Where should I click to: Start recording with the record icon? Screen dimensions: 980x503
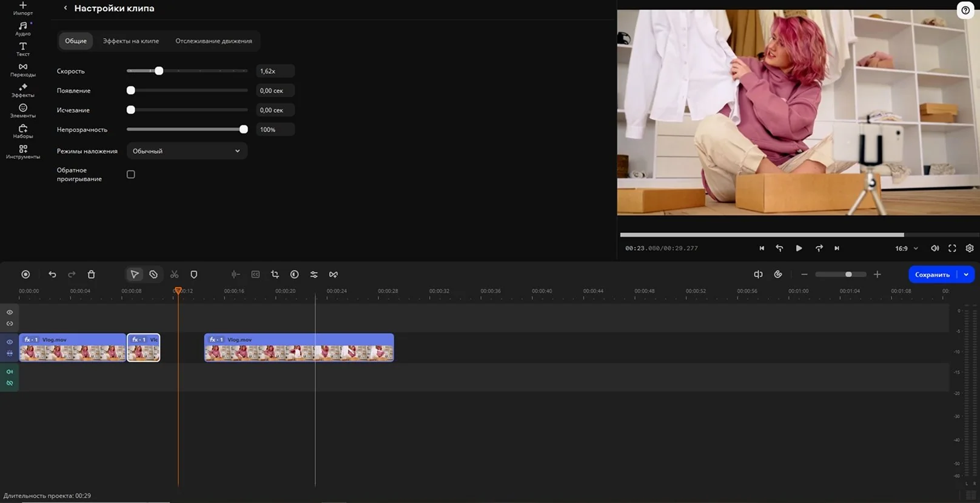click(x=25, y=275)
